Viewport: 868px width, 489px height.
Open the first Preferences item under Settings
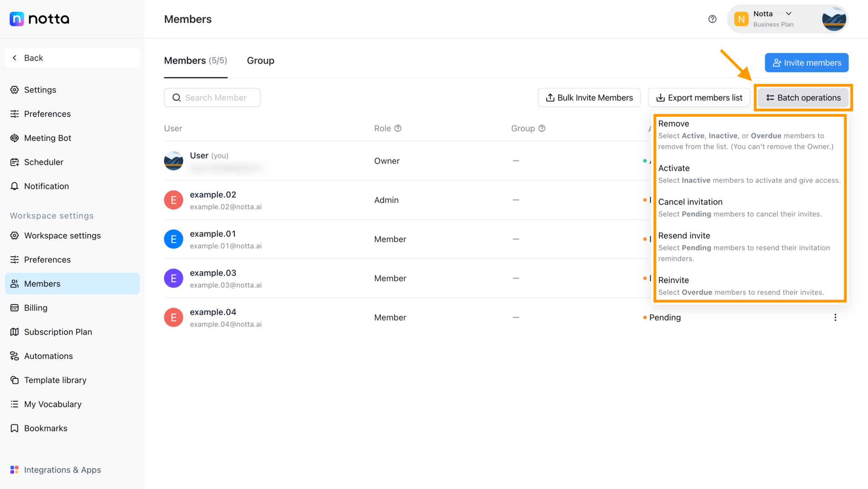[72, 114]
